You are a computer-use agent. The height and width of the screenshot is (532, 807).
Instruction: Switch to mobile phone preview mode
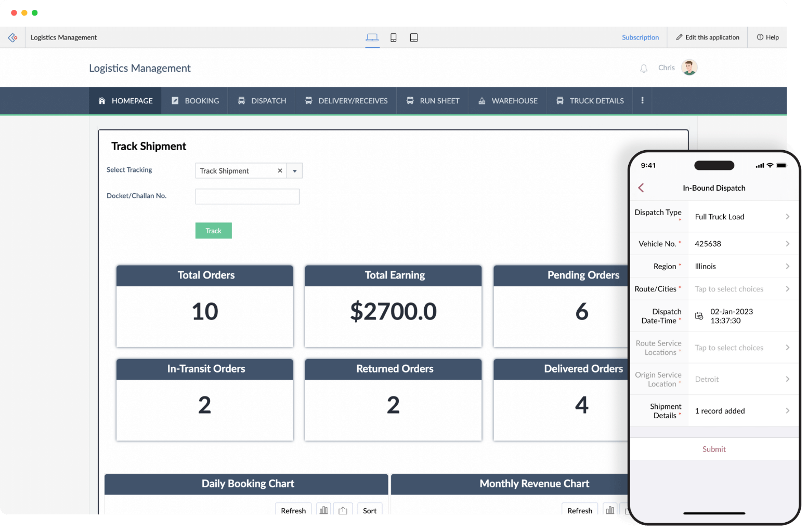(394, 37)
